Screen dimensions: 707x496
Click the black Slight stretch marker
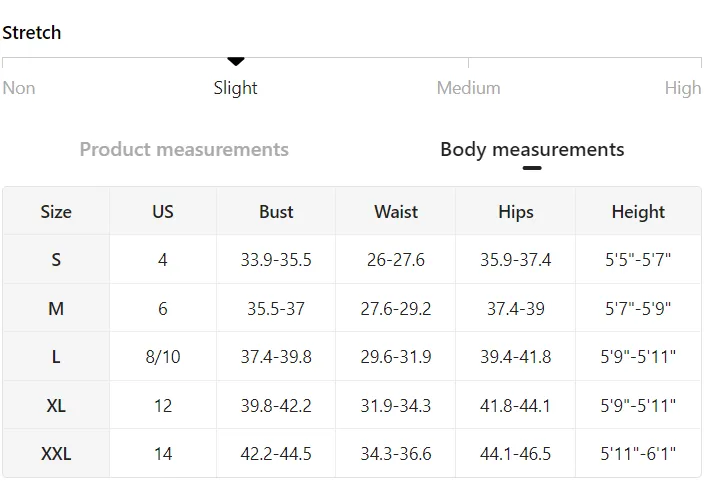click(x=235, y=61)
